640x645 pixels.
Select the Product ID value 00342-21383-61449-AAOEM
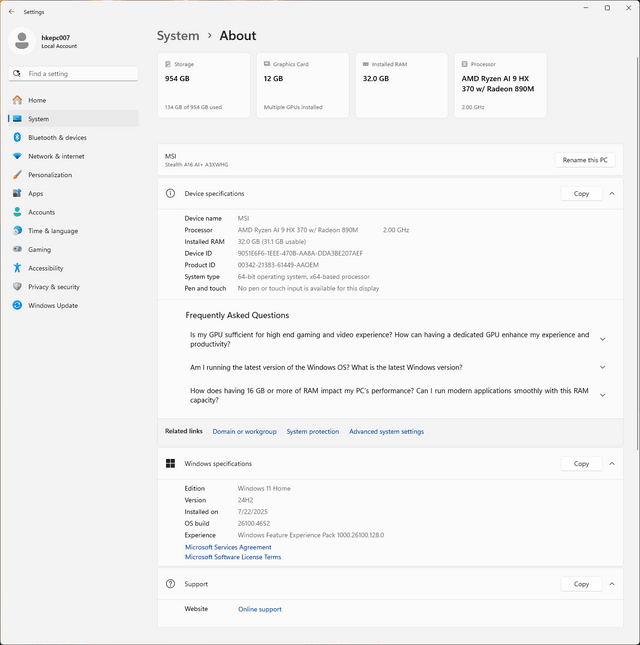click(x=278, y=265)
